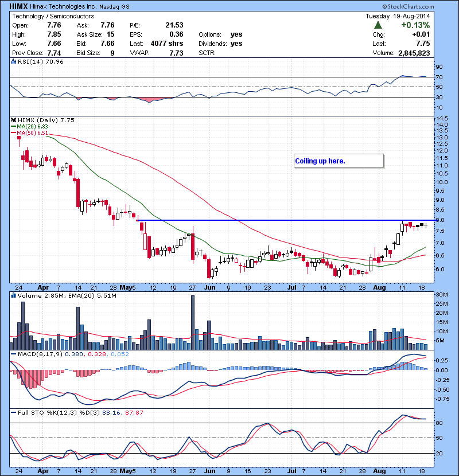This screenshot has width=459, height=476.
Task: Click the green up-triangle change indicator
Action: 378,25
